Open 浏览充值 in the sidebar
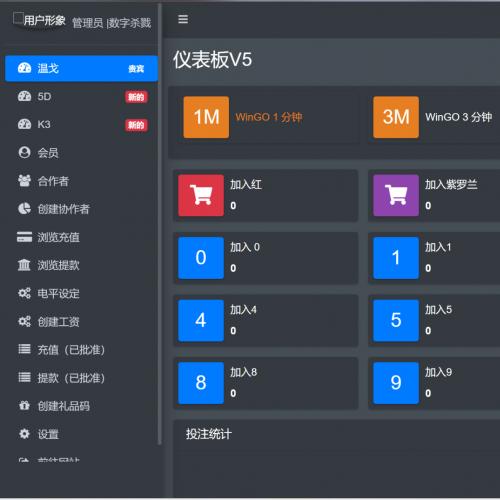The width and height of the screenshot is (500, 500). coord(82,237)
